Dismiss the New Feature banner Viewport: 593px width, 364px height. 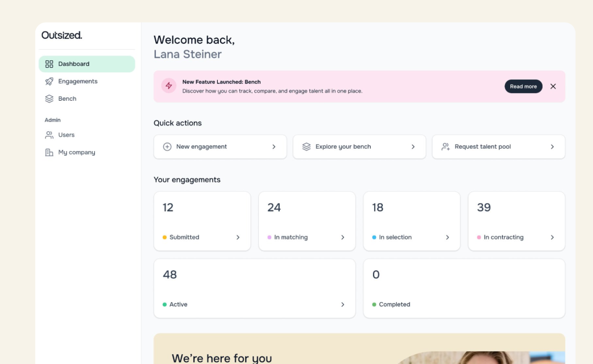click(553, 86)
